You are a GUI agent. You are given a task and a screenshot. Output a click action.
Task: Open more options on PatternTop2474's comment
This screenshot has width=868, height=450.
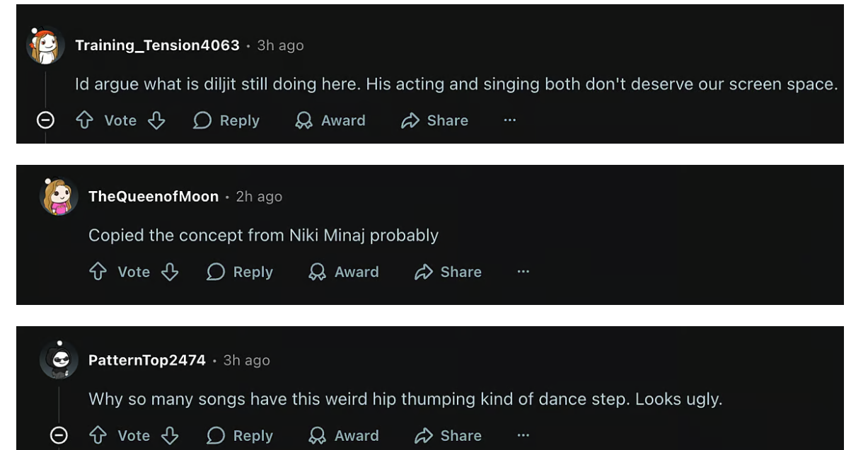[x=522, y=436]
